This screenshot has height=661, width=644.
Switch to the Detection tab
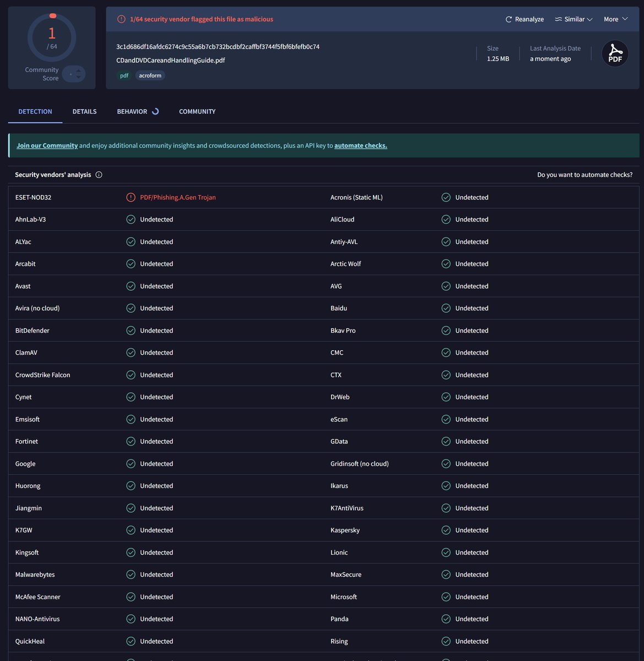[35, 111]
